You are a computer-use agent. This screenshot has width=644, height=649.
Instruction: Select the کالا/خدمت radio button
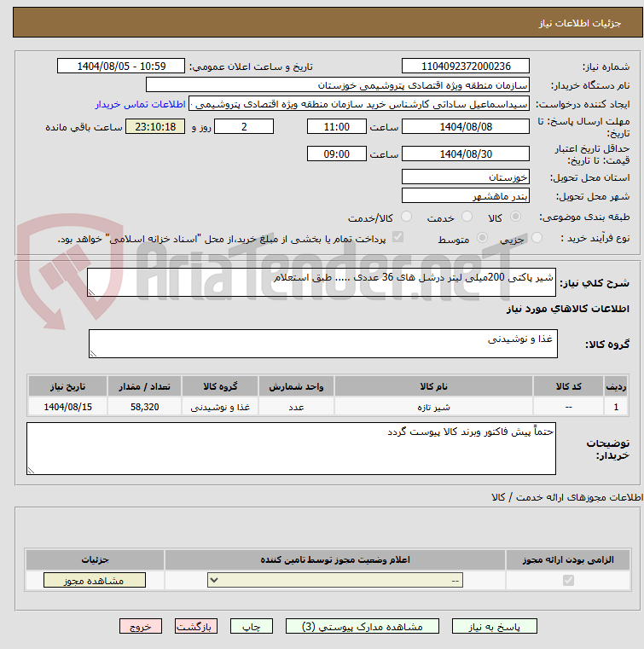click(x=406, y=217)
